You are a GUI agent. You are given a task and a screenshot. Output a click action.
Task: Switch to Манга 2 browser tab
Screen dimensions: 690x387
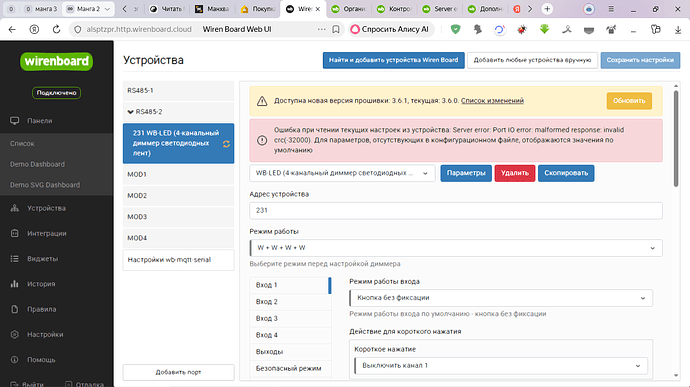click(x=88, y=9)
